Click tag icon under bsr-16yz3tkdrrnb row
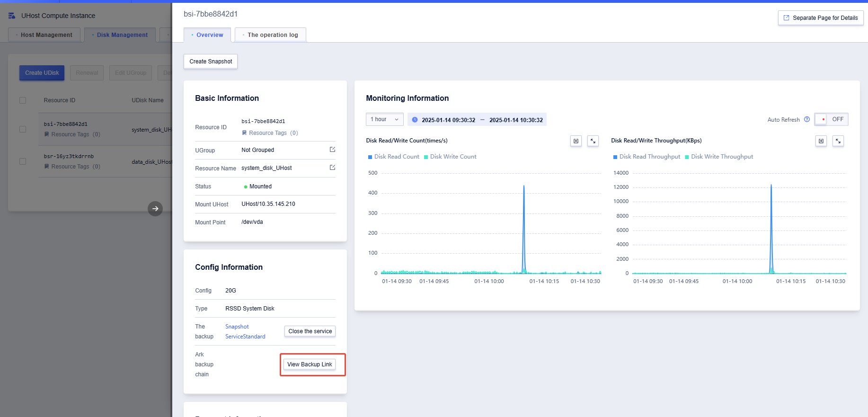Screen dimensions: 868x417 (46, 167)
